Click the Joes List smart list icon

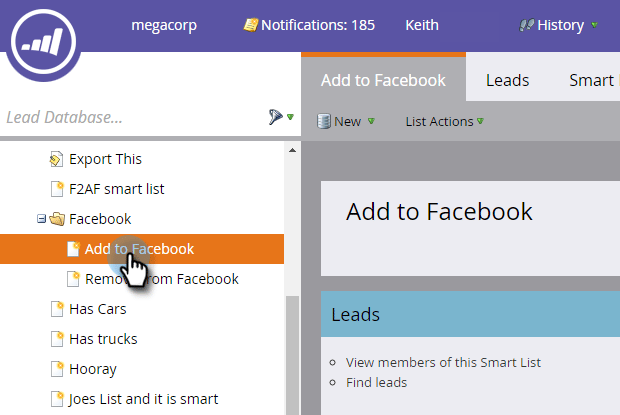(57, 399)
